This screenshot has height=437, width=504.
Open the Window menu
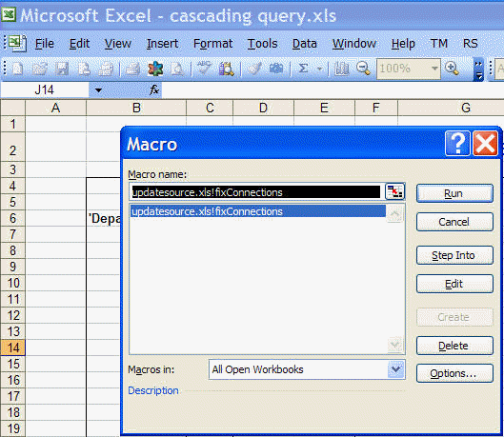coord(354,44)
